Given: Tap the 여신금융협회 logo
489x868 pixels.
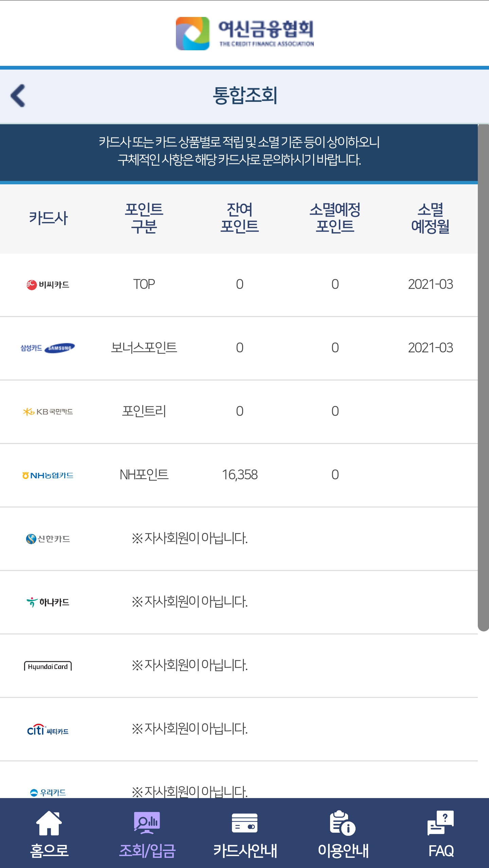Looking at the screenshot, I should click(244, 34).
